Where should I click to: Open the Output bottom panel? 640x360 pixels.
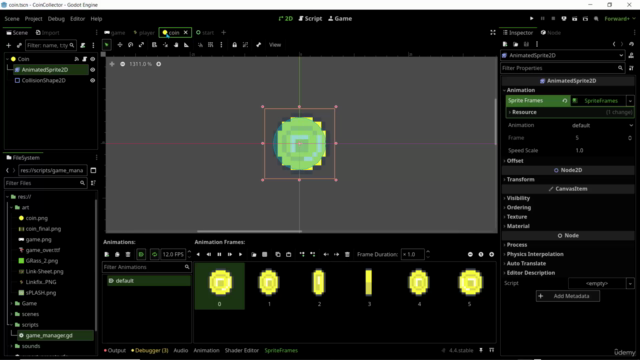(115, 351)
